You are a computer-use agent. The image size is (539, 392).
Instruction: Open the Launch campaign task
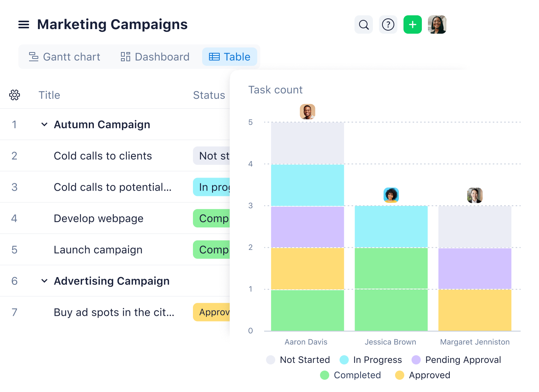click(98, 250)
